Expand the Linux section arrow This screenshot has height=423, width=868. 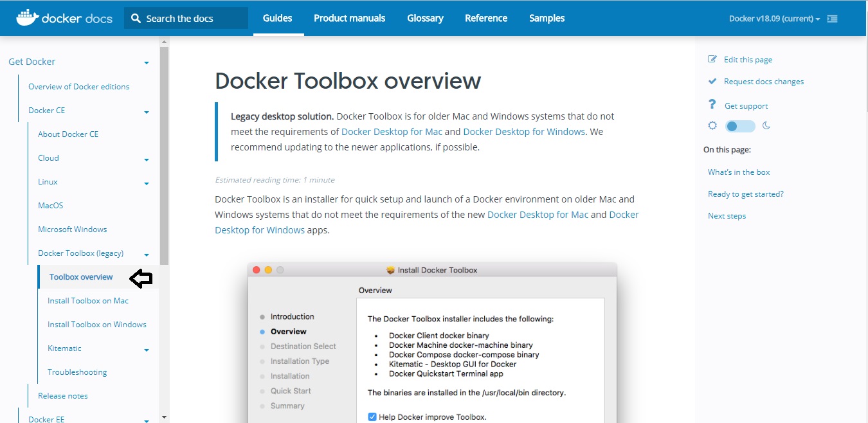(147, 183)
